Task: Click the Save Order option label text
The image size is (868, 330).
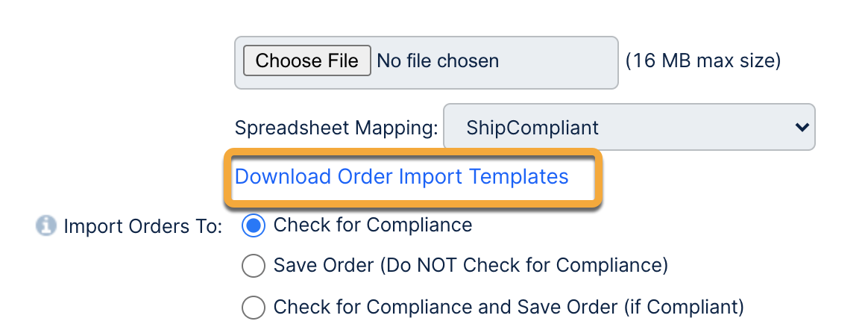Action: tap(470, 265)
